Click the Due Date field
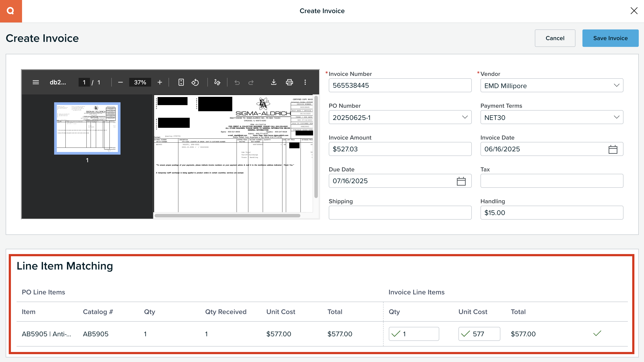The width and height of the screenshot is (644, 362). (x=400, y=181)
